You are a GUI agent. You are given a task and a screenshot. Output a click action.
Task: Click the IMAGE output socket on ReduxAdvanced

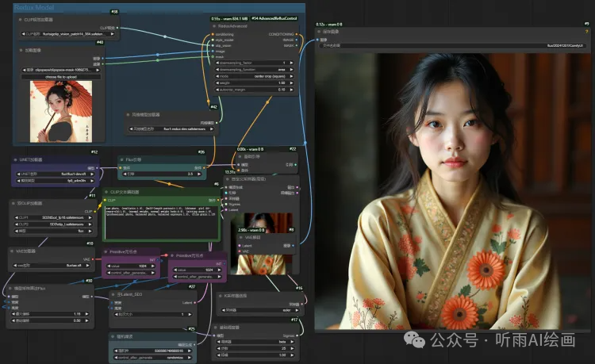tap(297, 40)
